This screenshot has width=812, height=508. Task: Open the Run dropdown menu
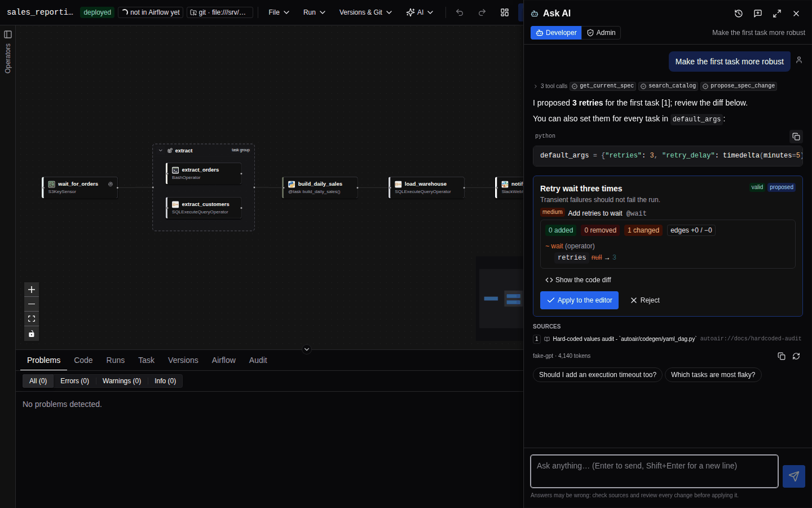[x=314, y=12]
